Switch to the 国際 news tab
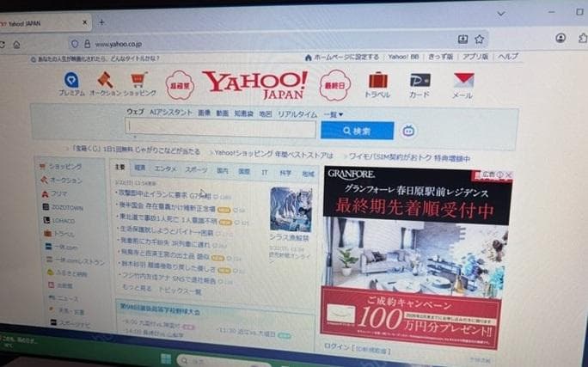The height and width of the screenshot is (367, 588). tap(244, 171)
